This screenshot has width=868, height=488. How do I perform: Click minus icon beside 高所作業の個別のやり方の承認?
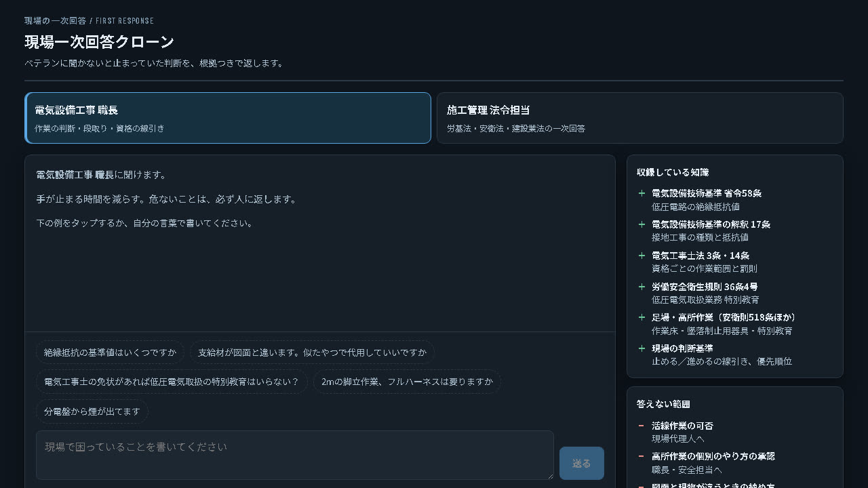click(642, 456)
